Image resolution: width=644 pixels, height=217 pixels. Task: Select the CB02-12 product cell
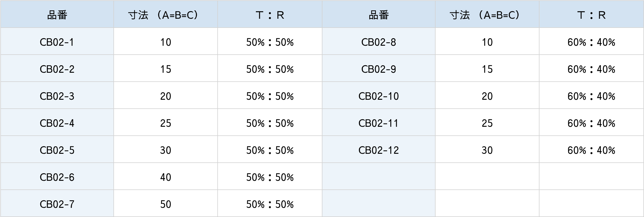[x=378, y=150]
